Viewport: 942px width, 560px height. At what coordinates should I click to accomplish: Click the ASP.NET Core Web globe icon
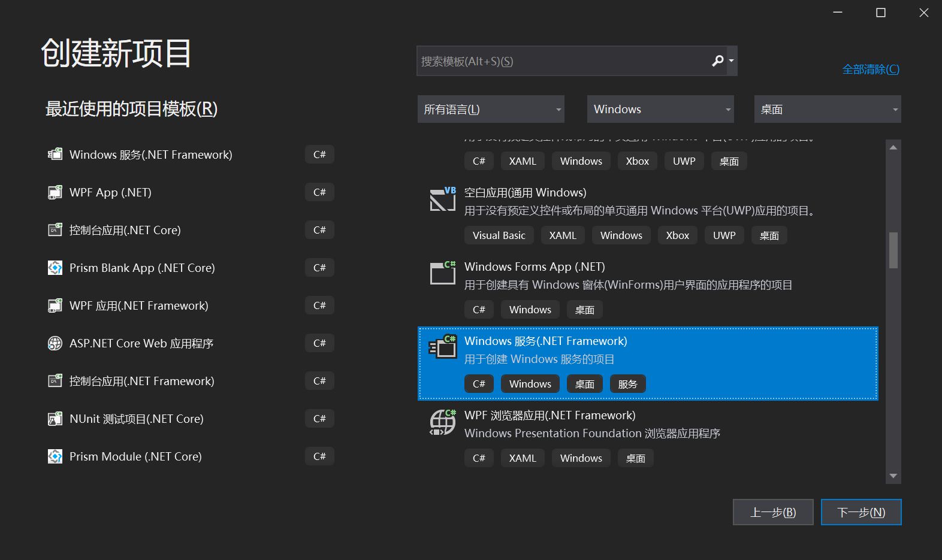click(55, 343)
